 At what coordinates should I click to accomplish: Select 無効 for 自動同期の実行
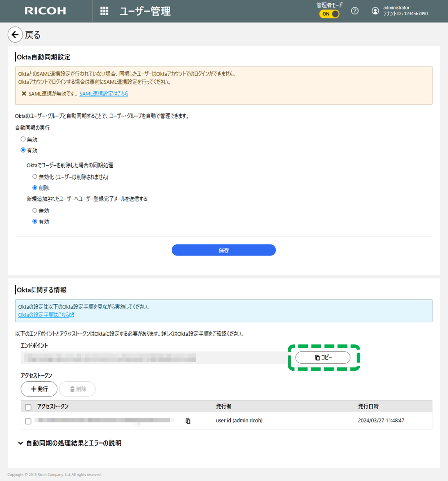pyautogui.click(x=23, y=139)
